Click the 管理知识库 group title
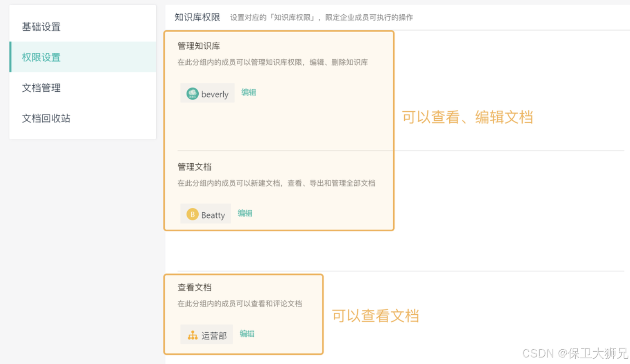The height and width of the screenshot is (364, 630). pos(198,46)
